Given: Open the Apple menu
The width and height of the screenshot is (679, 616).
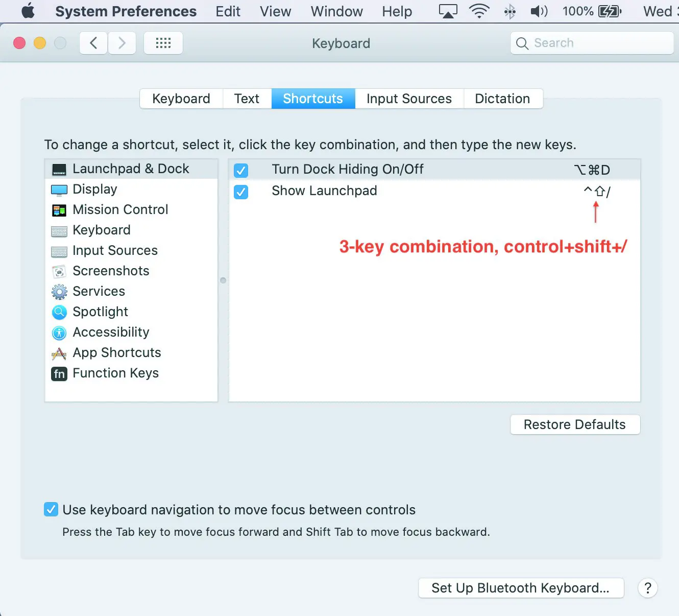Looking at the screenshot, I should (29, 11).
